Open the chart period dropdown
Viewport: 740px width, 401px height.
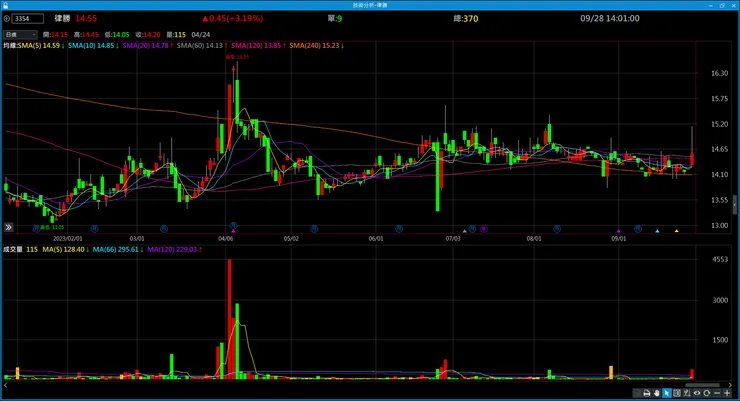[x=20, y=34]
